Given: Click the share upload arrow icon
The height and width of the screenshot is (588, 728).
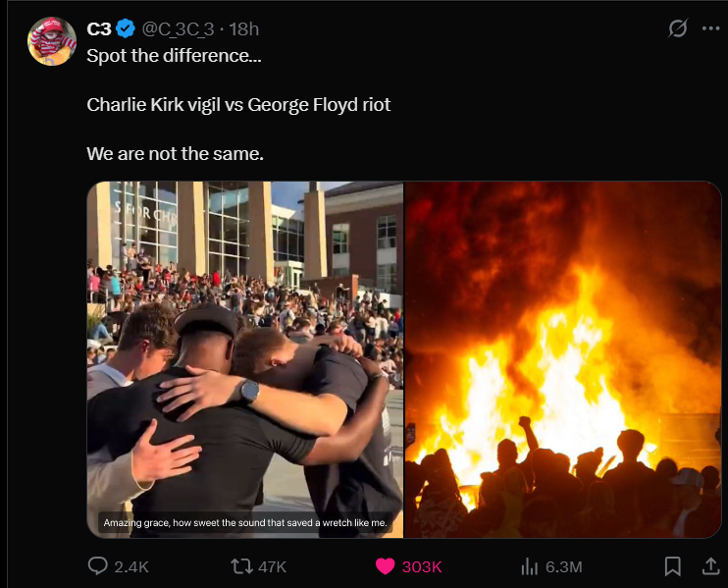Looking at the screenshot, I should [710, 565].
